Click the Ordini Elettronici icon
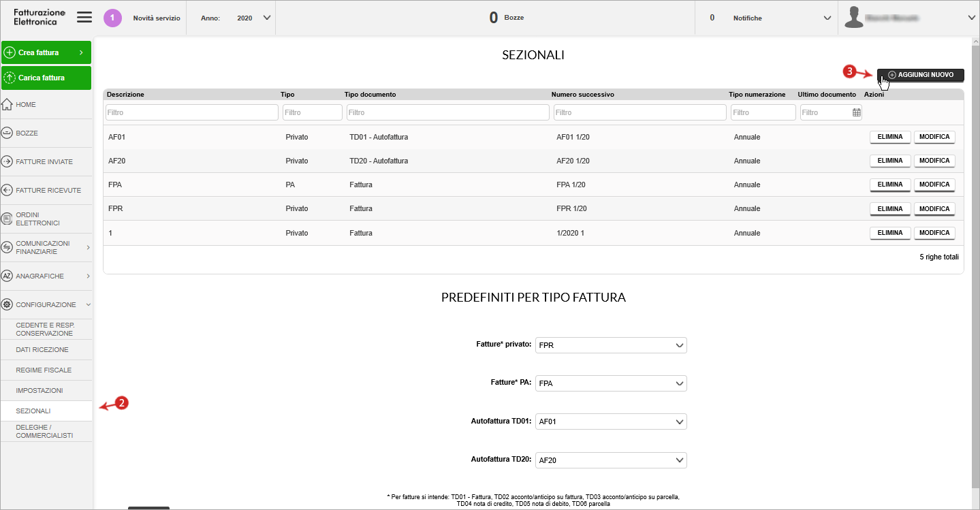 tap(7, 219)
